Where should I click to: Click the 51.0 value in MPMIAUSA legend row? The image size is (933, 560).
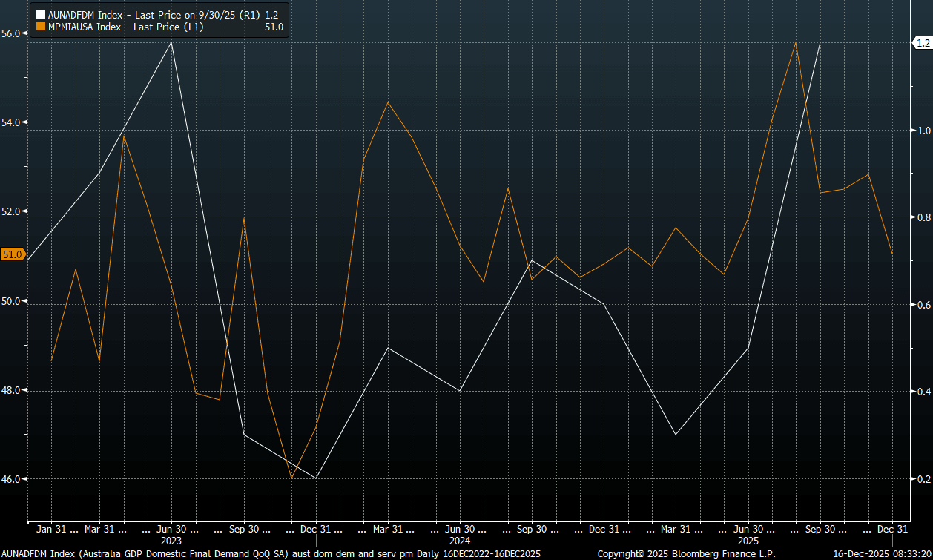pyautogui.click(x=274, y=27)
